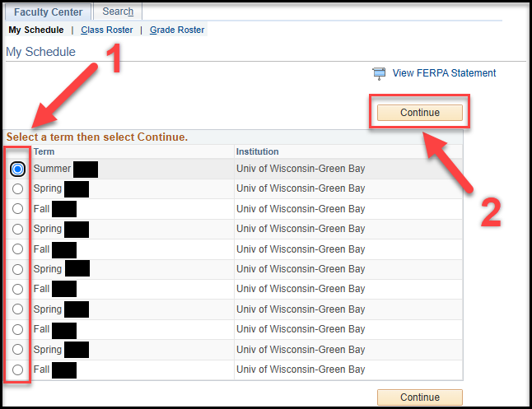Select the Summer term radio button

click(x=18, y=169)
